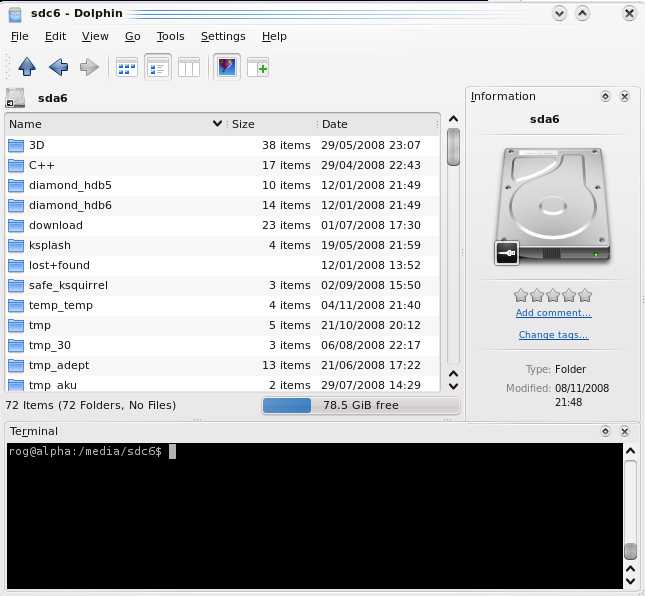Open the Tools menu
The image size is (645, 596).
click(170, 36)
